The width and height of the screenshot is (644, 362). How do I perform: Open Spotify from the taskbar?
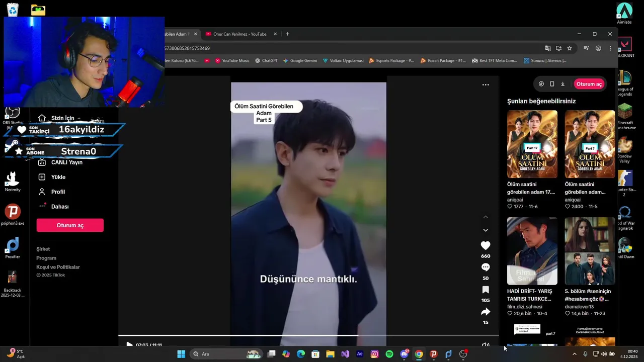389,354
